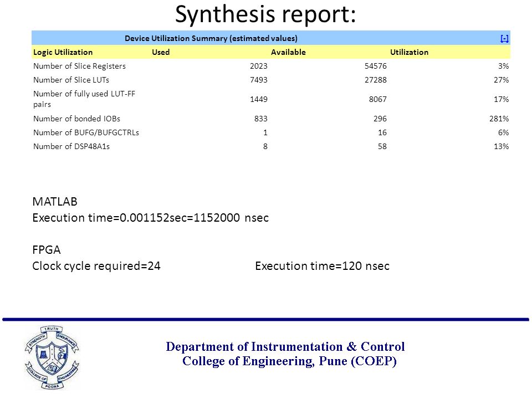
Task: Click the COEP college crest logo
Action: [x=52, y=357]
